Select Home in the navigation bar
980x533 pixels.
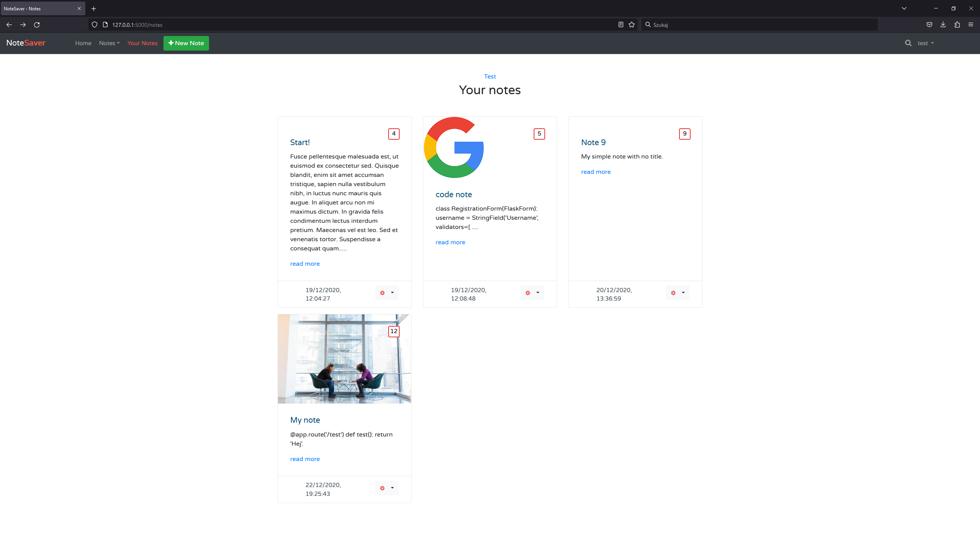[x=83, y=43]
